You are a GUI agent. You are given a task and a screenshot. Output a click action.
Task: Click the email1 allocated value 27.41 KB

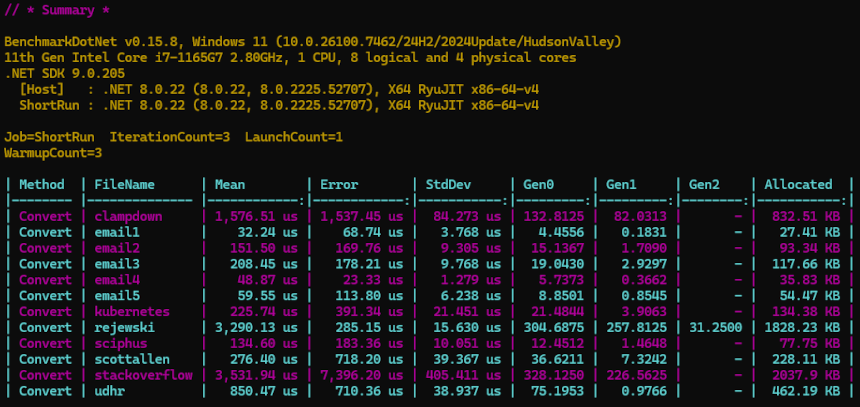(x=810, y=233)
